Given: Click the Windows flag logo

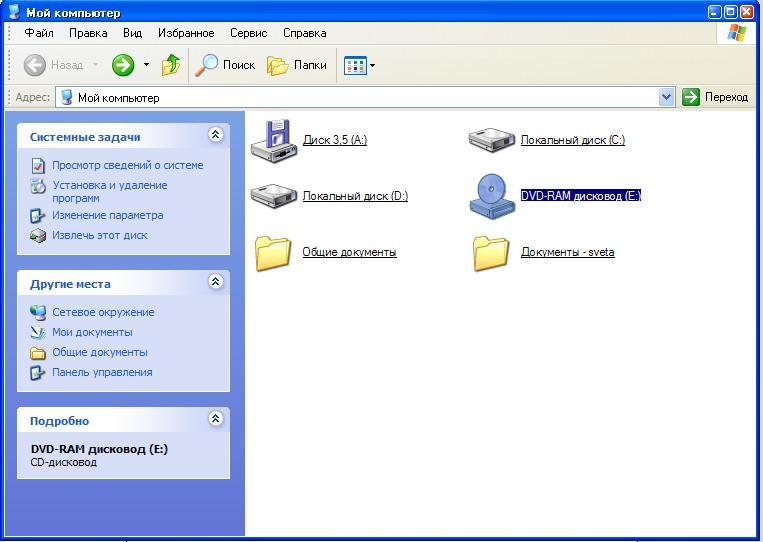Looking at the screenshot, I should tap(737, 33).
